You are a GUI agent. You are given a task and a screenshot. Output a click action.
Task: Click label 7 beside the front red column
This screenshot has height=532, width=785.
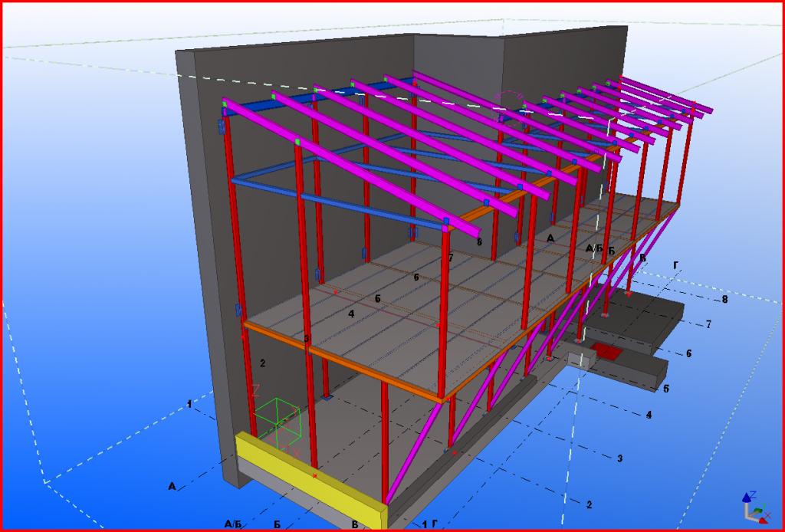click(x=451, y=258)
